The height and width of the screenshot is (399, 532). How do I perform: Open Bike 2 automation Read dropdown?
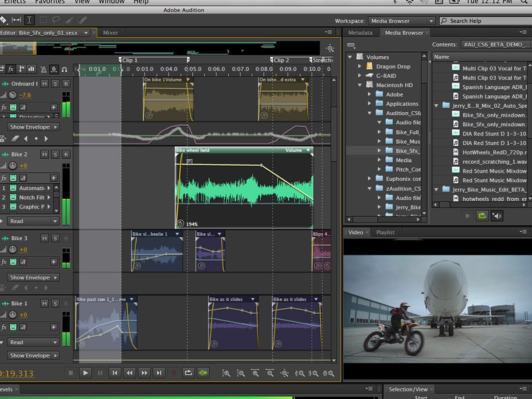click(x=33, y=221)
